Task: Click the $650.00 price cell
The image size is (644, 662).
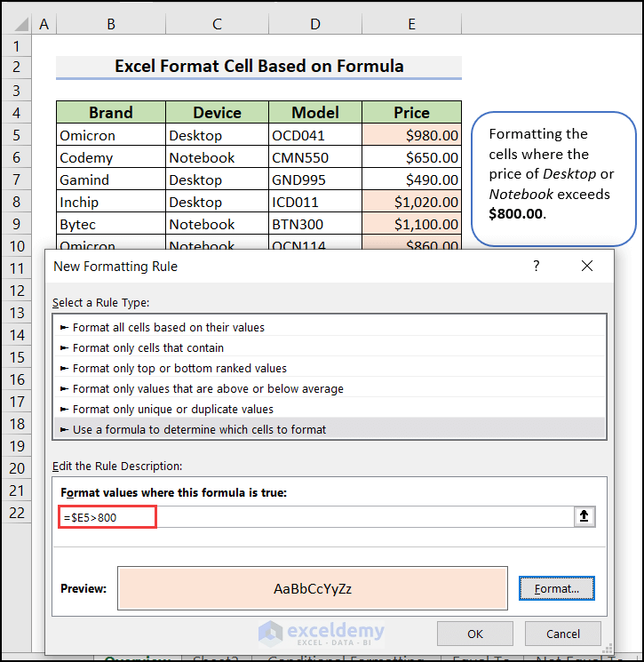Action: (411, 157)
